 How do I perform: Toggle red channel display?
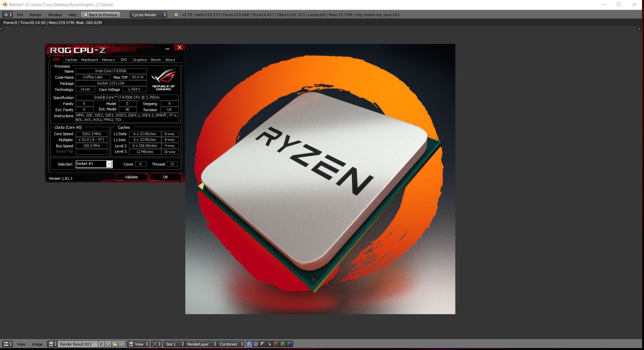(x=276, y=344)
